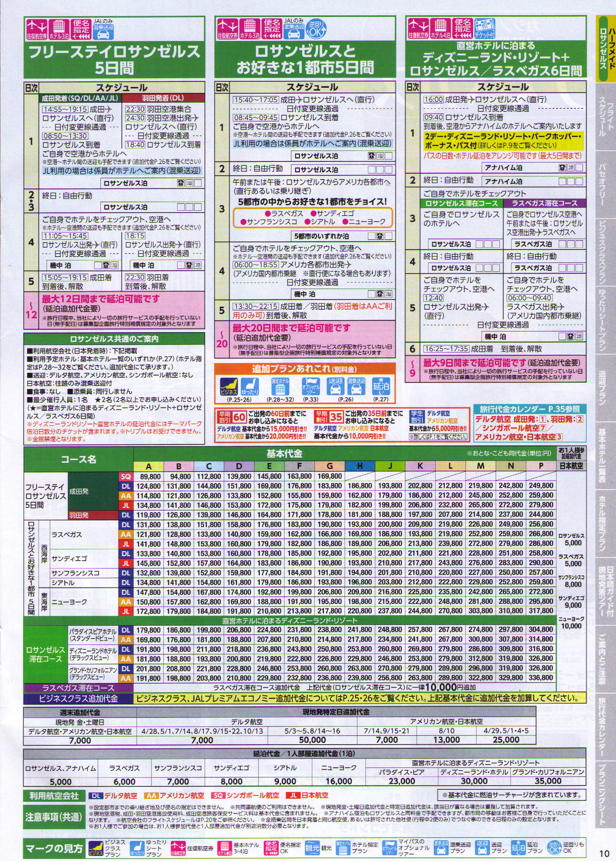Click 便名指定OK icon in マークの見方 legend
This screenshot has height=862, width=616.
tap(271, 848)
